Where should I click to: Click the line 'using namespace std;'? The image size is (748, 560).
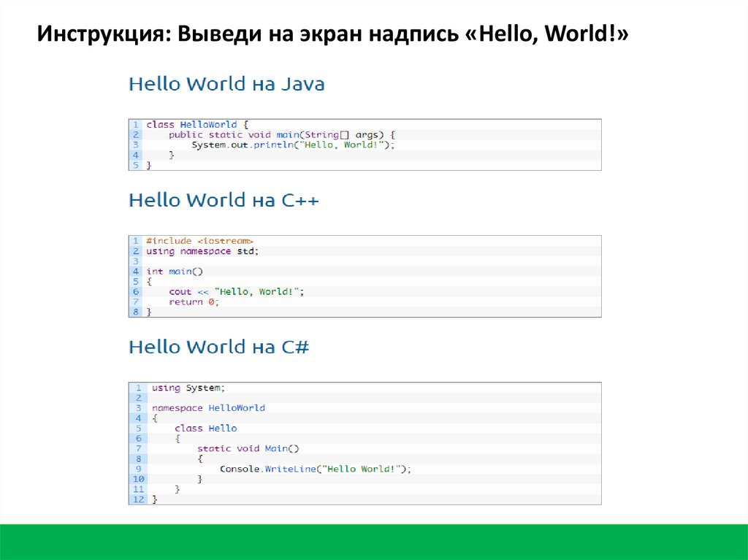[202, 251]
